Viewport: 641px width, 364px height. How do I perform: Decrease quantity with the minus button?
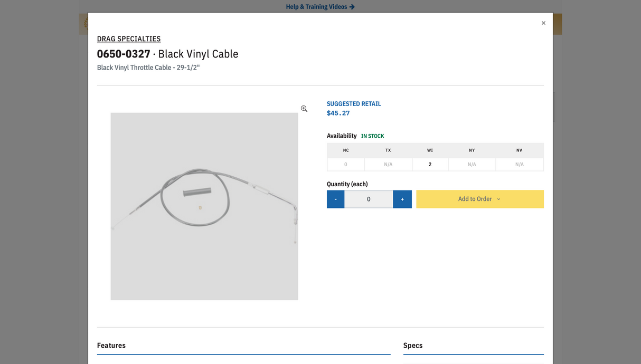coord(336,199)
